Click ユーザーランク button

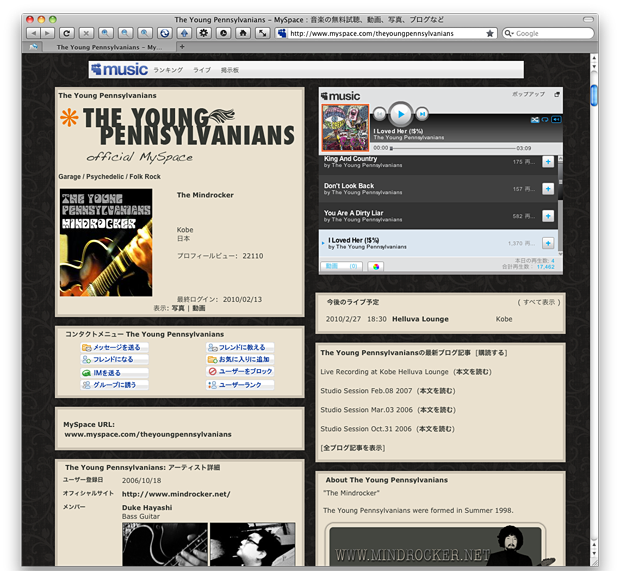pos(240,384)
